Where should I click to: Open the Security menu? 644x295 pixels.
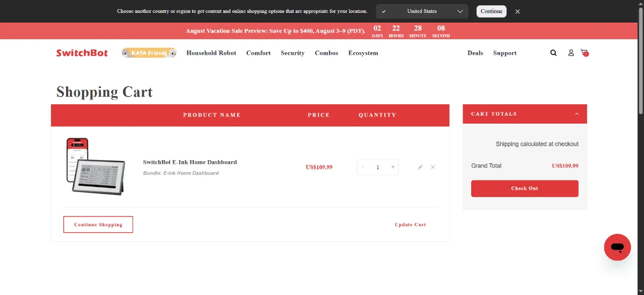pyautogui.click(x=292, y=53)
